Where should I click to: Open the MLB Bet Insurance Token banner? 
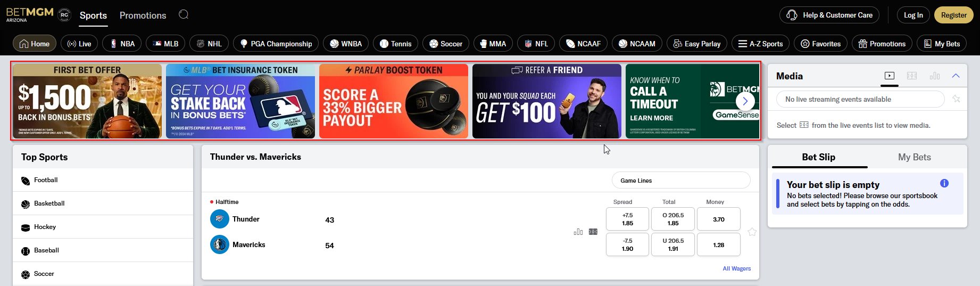[240, 101]
